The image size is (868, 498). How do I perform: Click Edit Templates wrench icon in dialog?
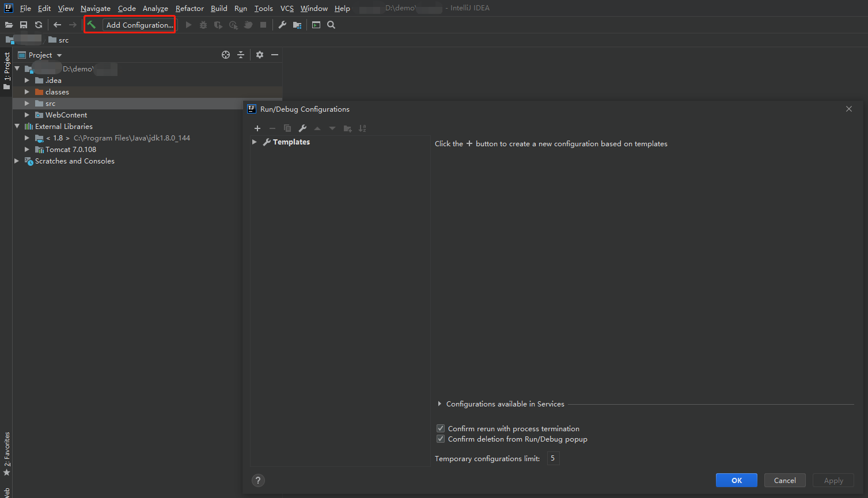[x=302, y=128]
